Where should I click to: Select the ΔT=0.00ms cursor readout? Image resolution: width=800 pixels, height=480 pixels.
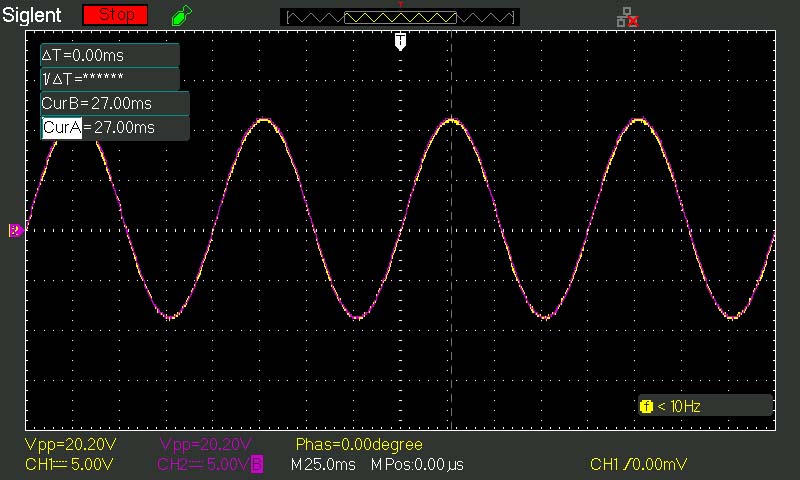[x=110, y=55]
